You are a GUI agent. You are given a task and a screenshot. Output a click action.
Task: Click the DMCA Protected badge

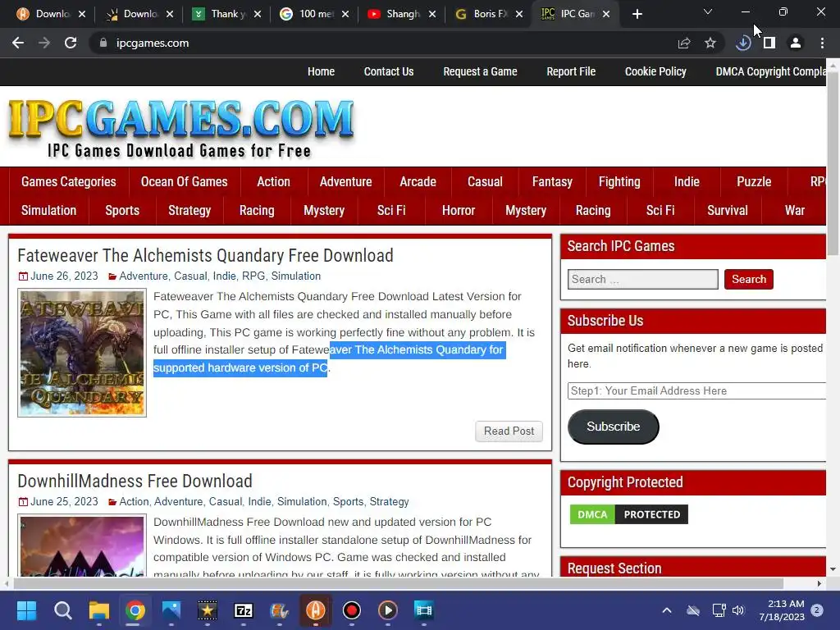click(629, 514)
